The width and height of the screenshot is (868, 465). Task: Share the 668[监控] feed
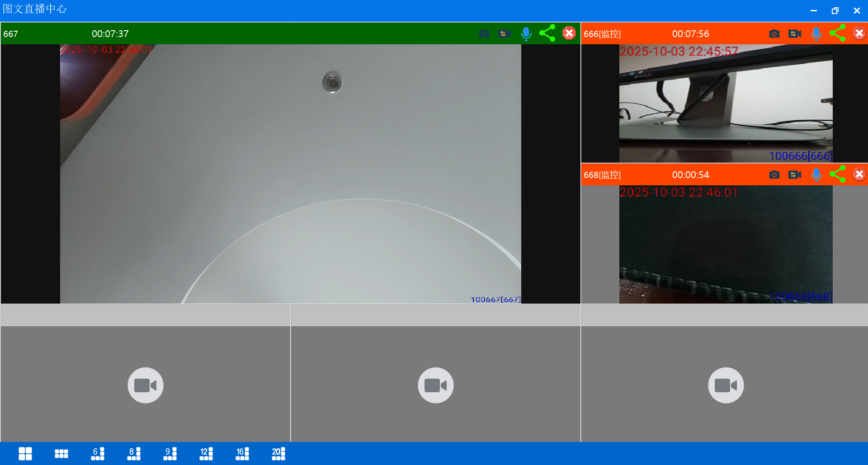tap(837, 174)
